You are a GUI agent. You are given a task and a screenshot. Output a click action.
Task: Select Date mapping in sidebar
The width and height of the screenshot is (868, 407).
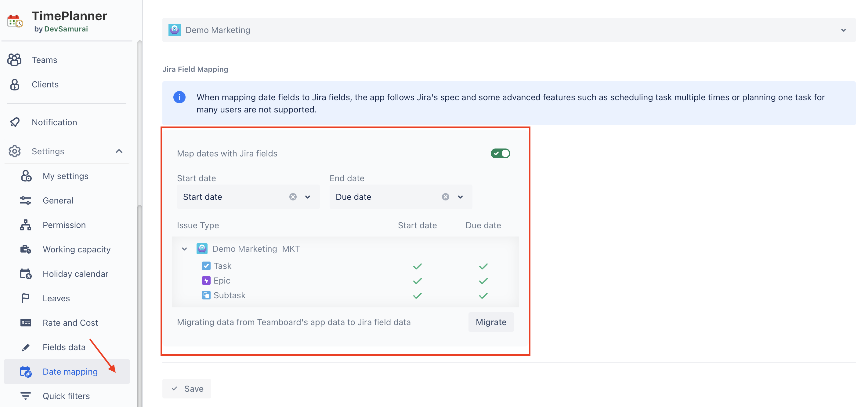67,372
